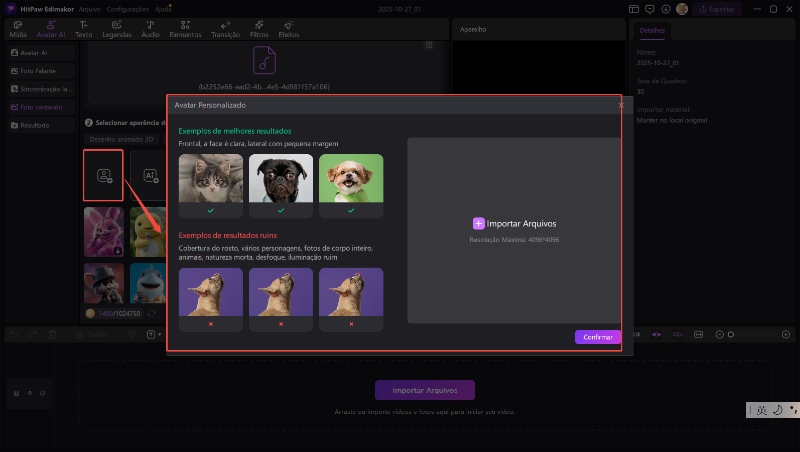This screenshot has height=452, width=800.
Task: Open the Configurações menu
Action: (x=128, y=8)
